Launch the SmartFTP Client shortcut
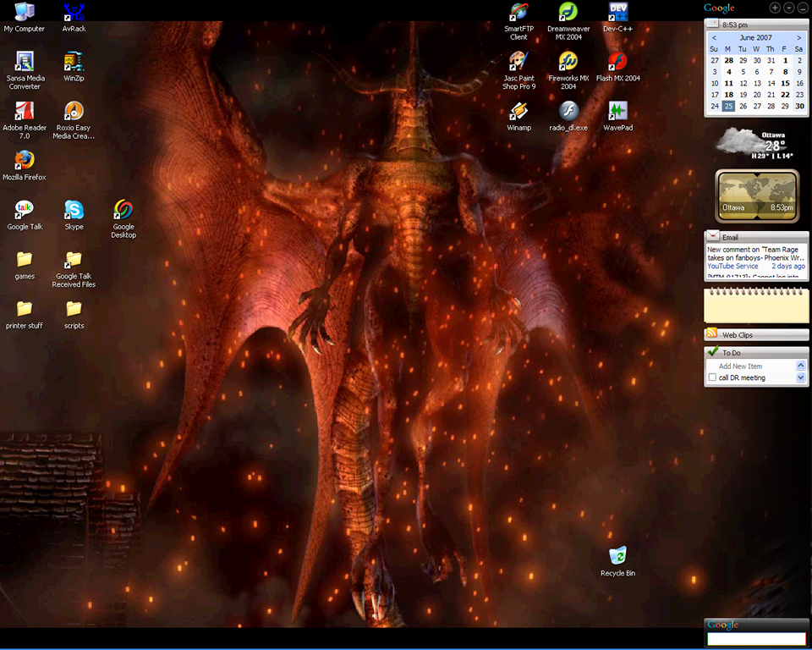The image size is (812, 650). 518,22
